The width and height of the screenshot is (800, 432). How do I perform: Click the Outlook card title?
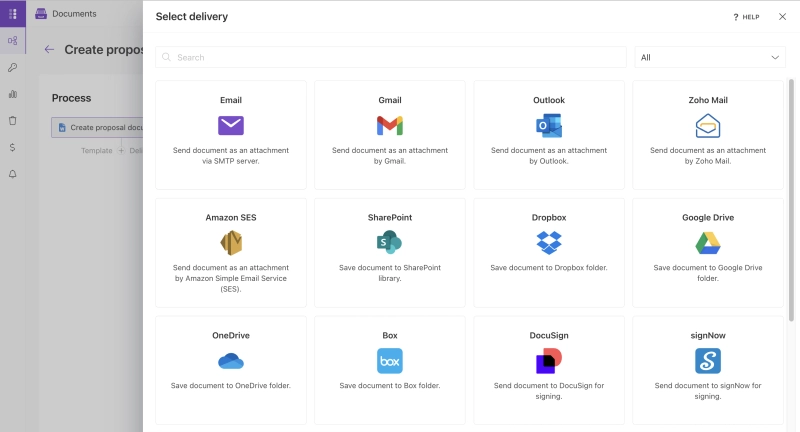(549, 100)
